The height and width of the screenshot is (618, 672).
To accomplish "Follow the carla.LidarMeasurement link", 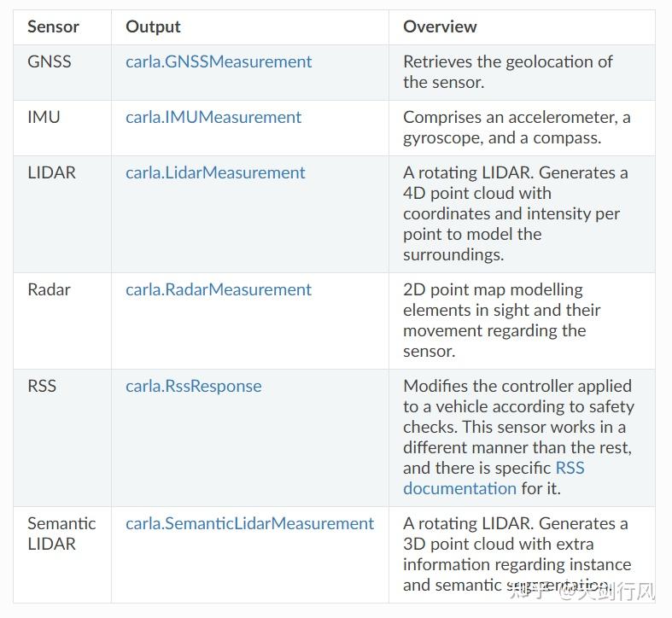I will click(215, 173).
